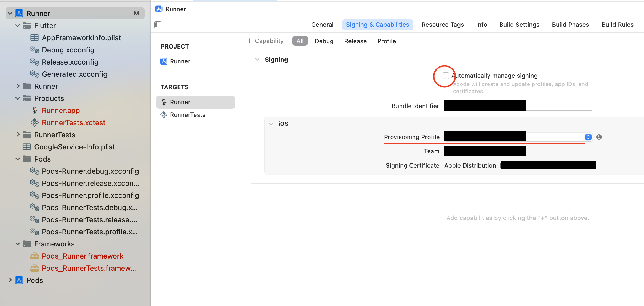Collapse the iOS signing subsection
Screen dimensions: 644x306
coord(271,124)
